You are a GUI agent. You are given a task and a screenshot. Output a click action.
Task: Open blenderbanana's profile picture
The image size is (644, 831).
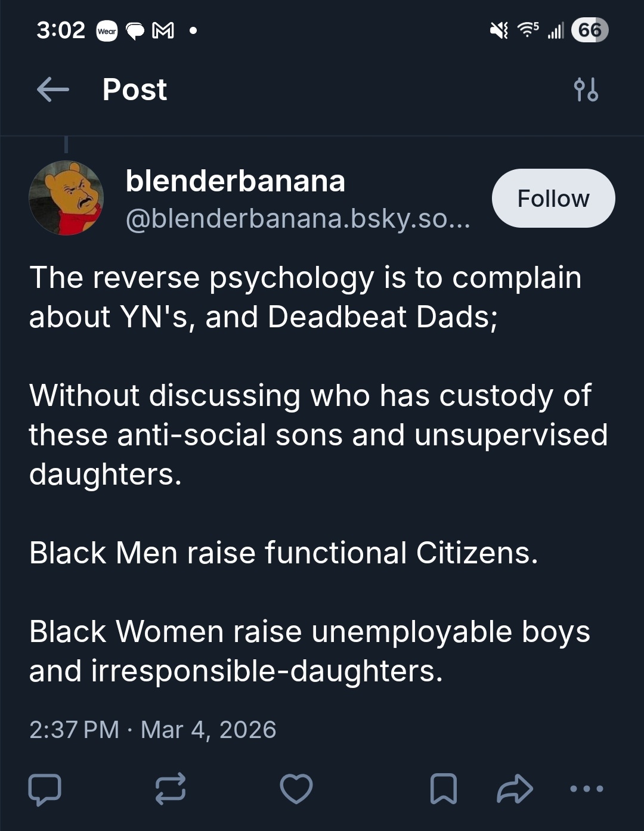tap(66, 198)
